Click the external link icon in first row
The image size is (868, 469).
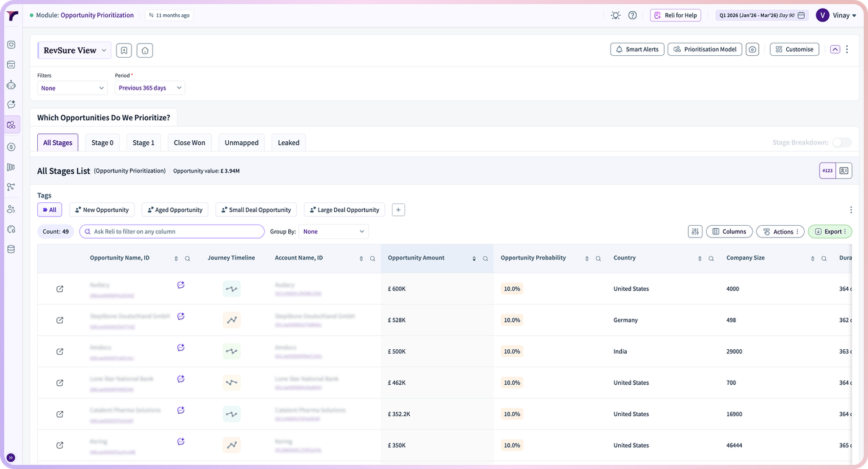point(60,289)
